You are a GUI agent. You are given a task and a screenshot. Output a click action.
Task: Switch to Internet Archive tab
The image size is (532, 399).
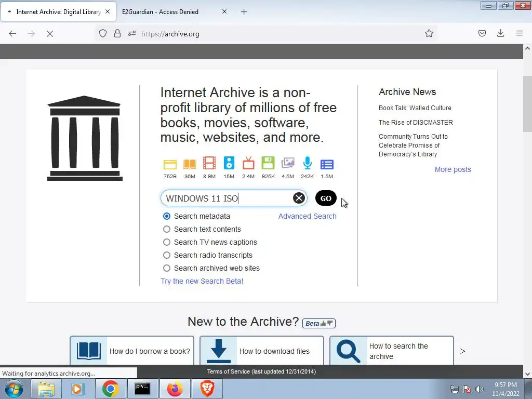pos(58,12)
